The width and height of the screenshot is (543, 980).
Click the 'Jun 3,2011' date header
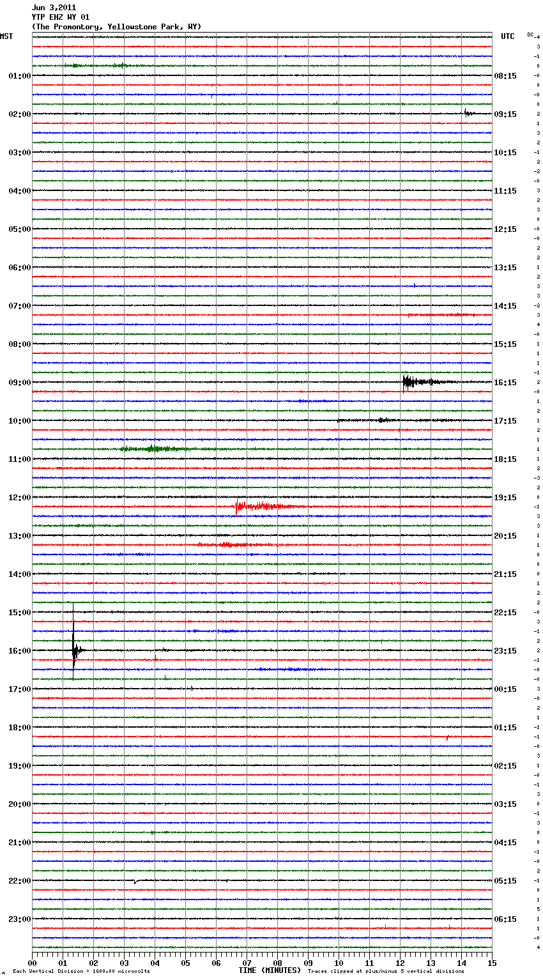(x=54, y=8)
